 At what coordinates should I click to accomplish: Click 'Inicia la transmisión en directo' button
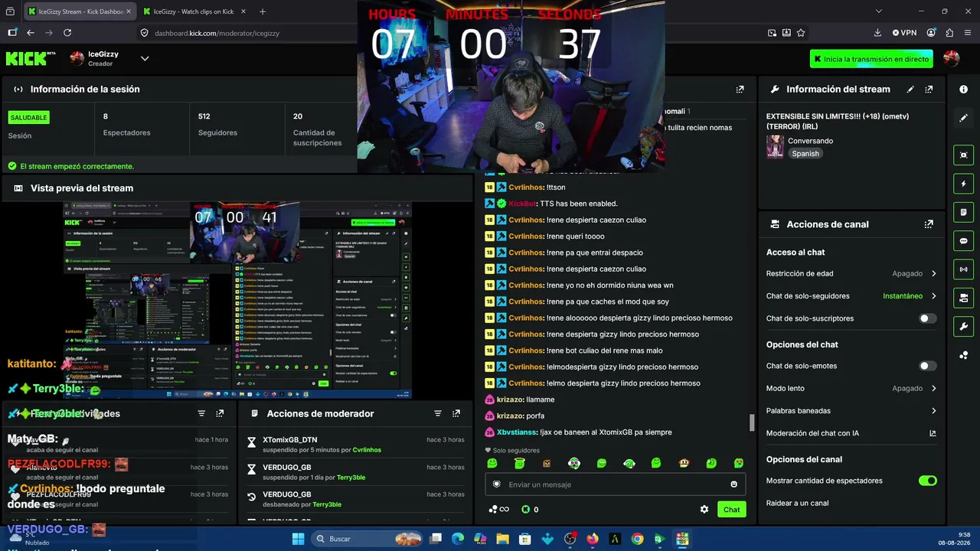tap(871, 59)
